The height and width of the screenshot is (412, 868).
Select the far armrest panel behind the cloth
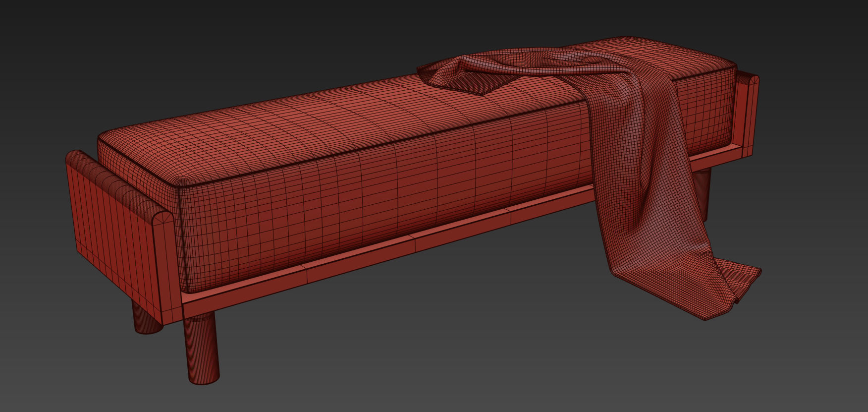(x=748, y=114)
